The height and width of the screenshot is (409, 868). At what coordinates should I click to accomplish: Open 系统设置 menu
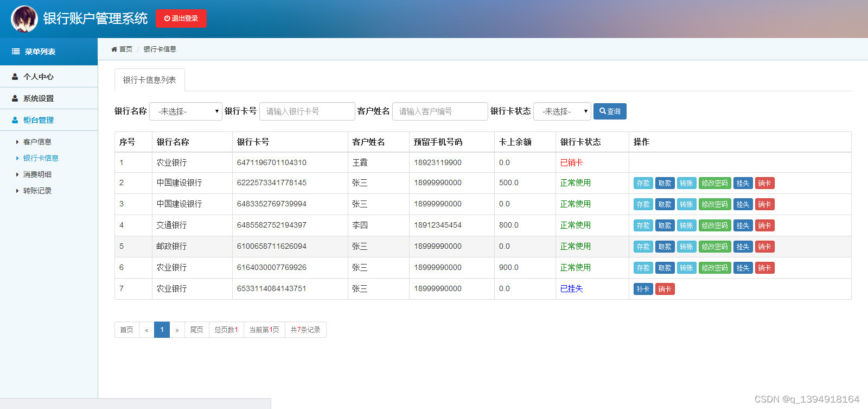(49, 98)
